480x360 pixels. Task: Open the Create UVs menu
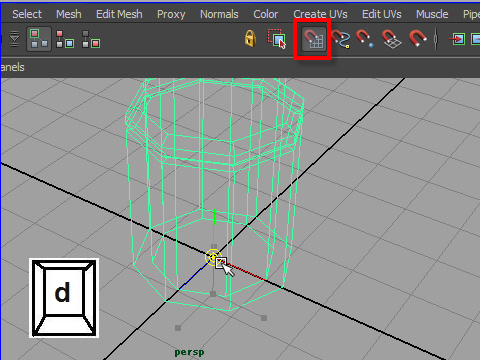(x=320, y=14)
